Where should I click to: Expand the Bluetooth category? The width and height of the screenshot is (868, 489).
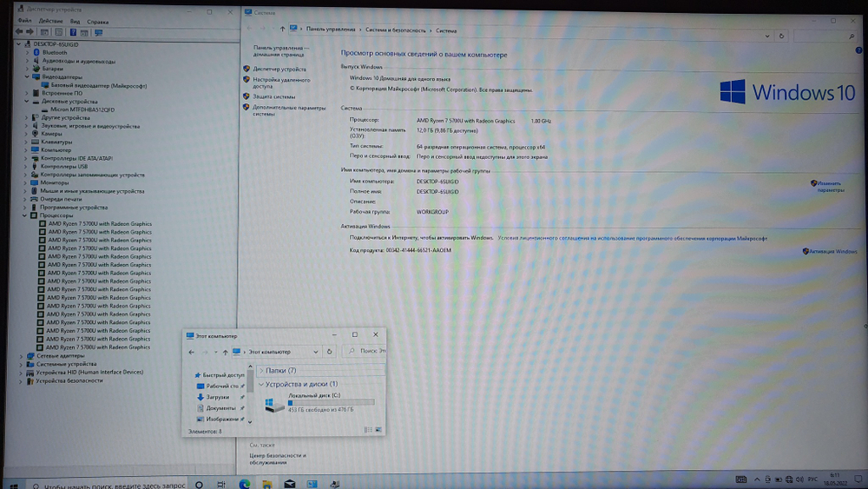27,52
